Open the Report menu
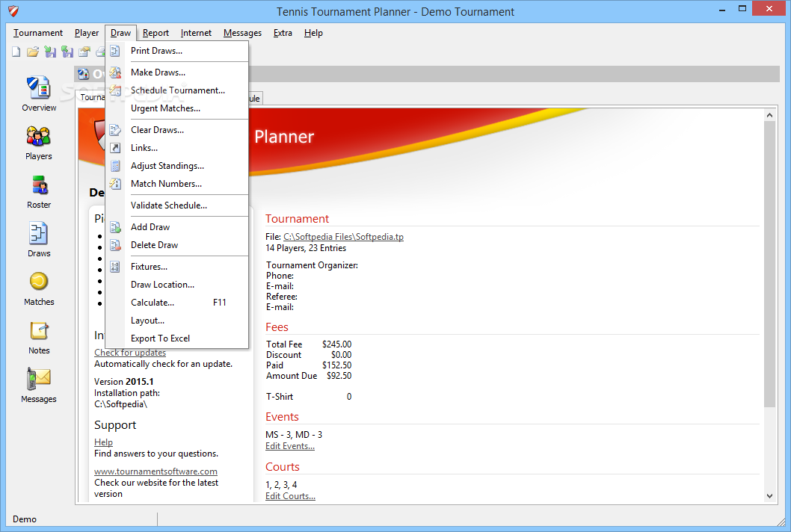This screenshot has height=532, width=791. point(156,33)
